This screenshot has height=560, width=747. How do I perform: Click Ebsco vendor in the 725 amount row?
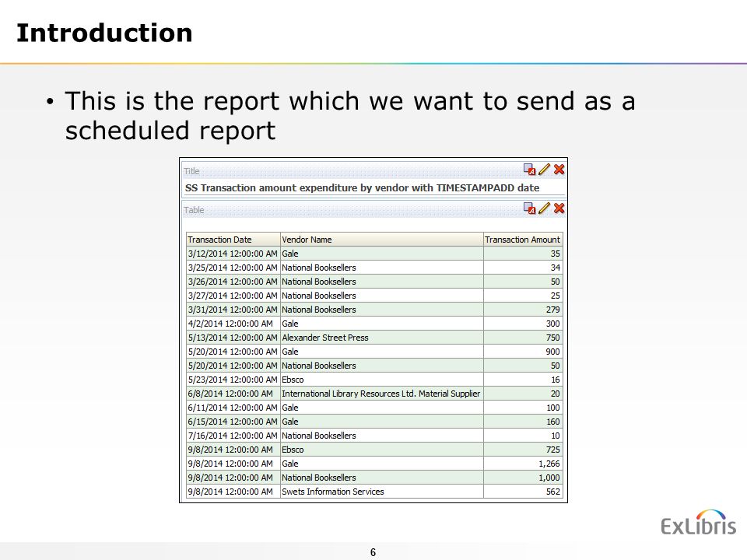click(382, 450)
